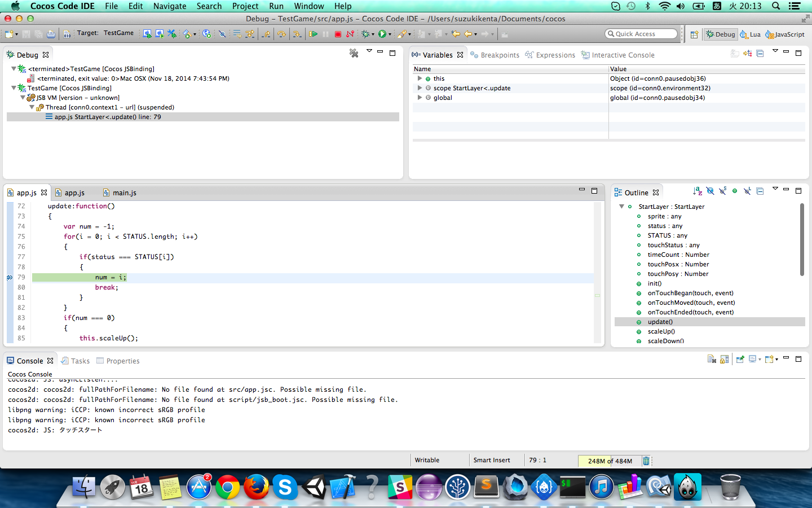Open the Debug bug launch dropdown arrow
The height and width of the screenshot is (508, 812).
coord(373,34)
